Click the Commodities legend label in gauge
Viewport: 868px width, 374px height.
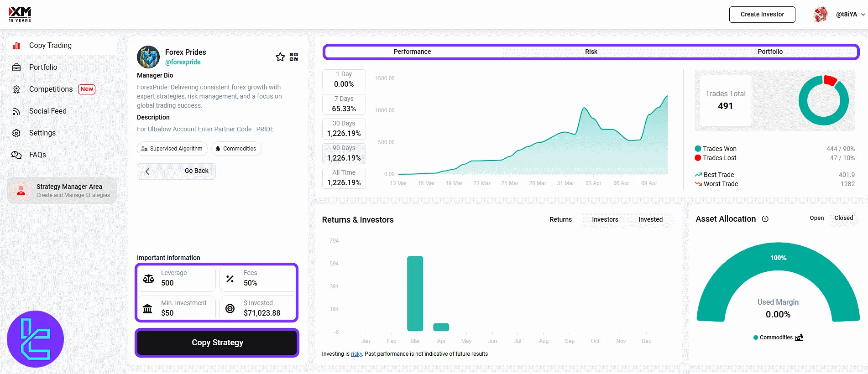coord(776,338)
